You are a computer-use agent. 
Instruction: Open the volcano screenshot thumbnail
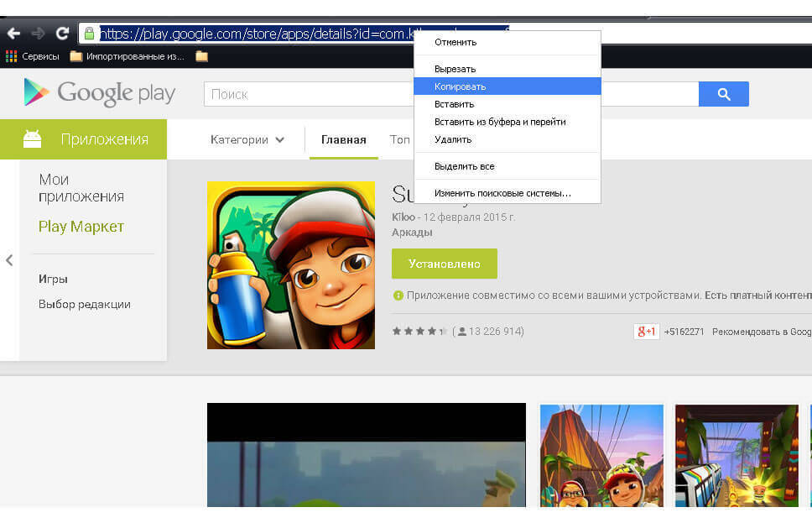[601, 456]
